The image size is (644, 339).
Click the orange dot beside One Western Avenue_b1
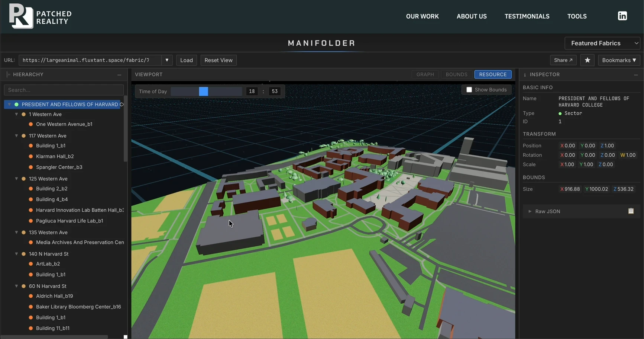(31, 124)
